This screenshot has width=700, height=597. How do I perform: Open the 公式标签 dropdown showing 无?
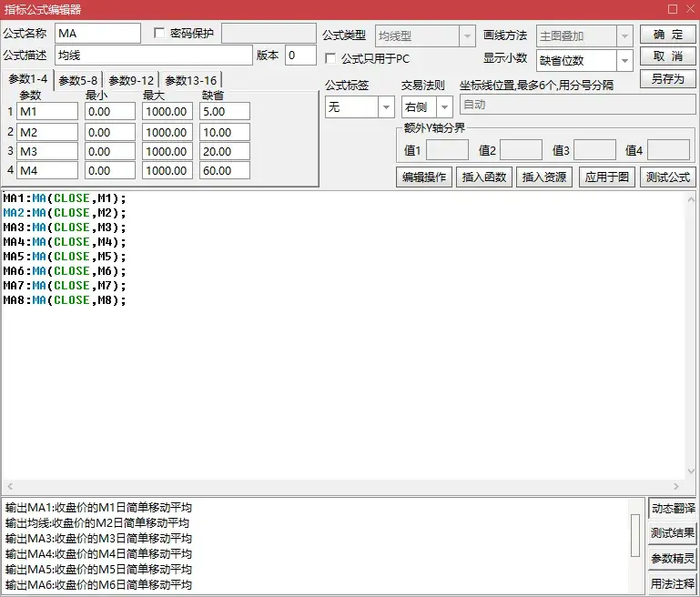386,107
